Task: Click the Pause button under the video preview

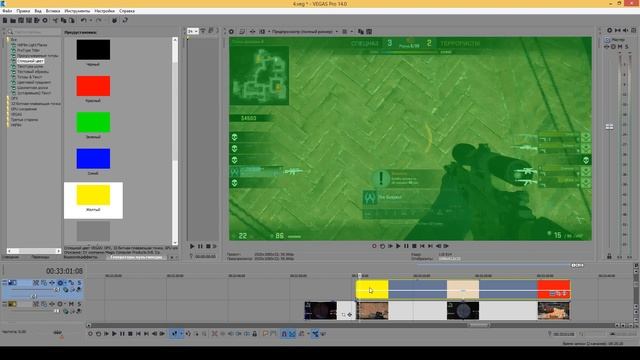Action: pos(406,246)
